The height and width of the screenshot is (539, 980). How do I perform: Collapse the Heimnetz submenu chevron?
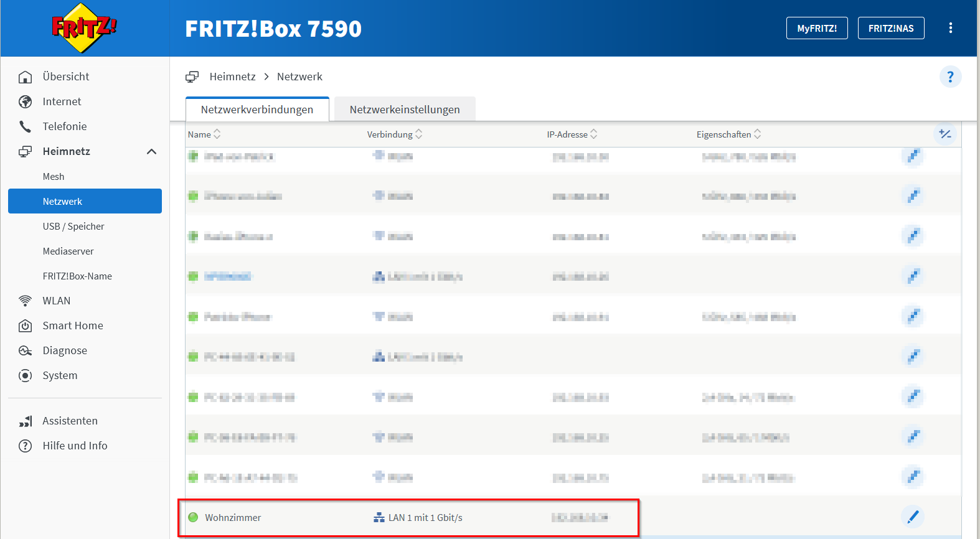[151, 151]
